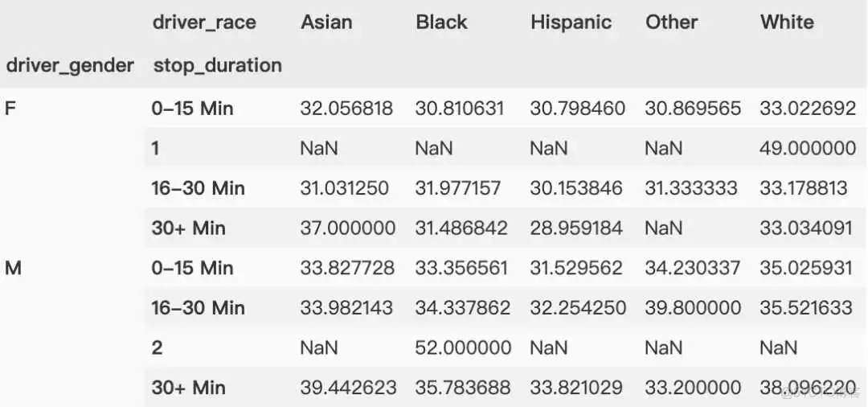Image resolution: width=868 pixels, height=407 pixels.
Task: Click the Black column header
Action: pos(441,22)
